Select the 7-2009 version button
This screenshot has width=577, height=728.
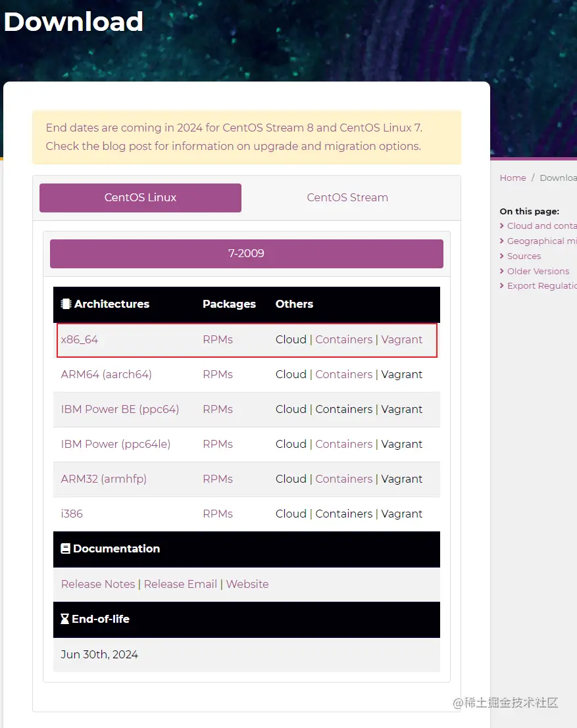point(246,253)
